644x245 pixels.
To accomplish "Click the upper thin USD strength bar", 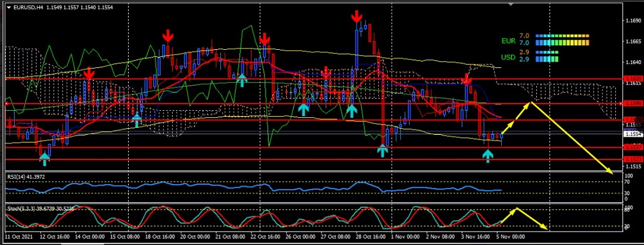I will click(547, 52).
